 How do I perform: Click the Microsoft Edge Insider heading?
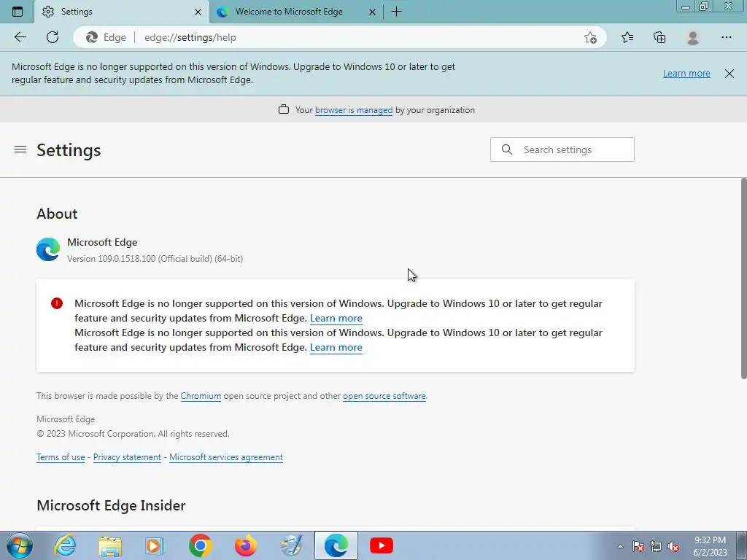(x=111, y=505)
